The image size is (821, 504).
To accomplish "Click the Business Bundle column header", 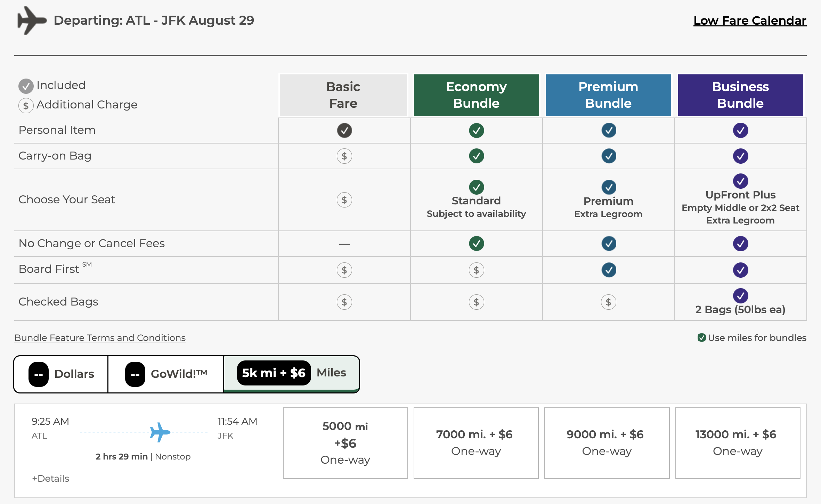I will pyautogui.click(x=741, y=95).
